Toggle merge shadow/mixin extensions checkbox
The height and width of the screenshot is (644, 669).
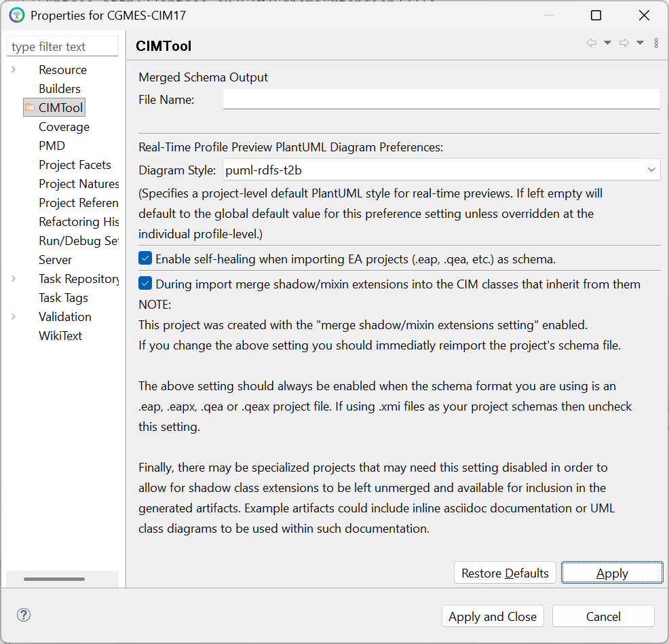(x=145, y=284)
